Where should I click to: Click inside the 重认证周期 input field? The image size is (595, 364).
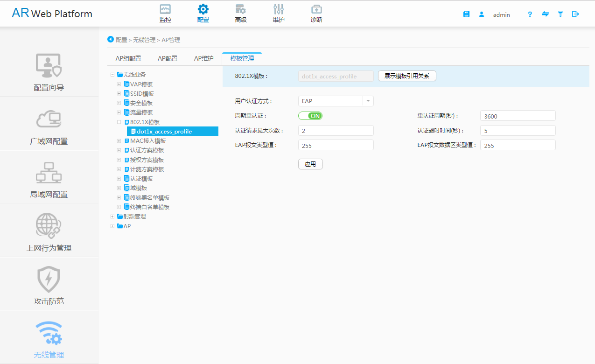click(517, 115)
